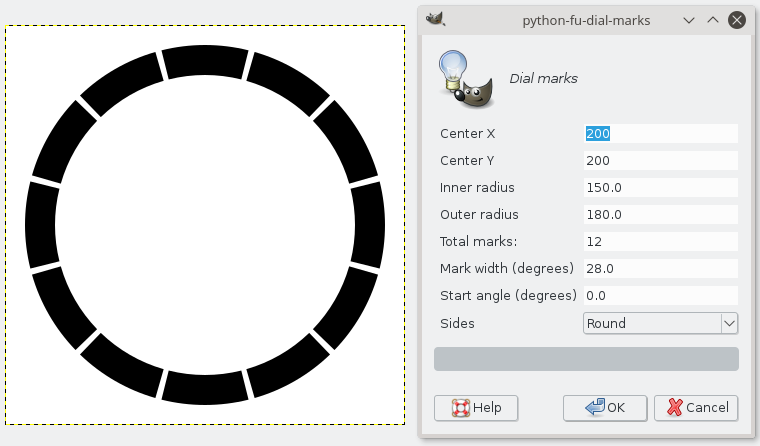Click the python-fu-dial-marks title text
The image size is (760, 446).
tap(586, 21)
